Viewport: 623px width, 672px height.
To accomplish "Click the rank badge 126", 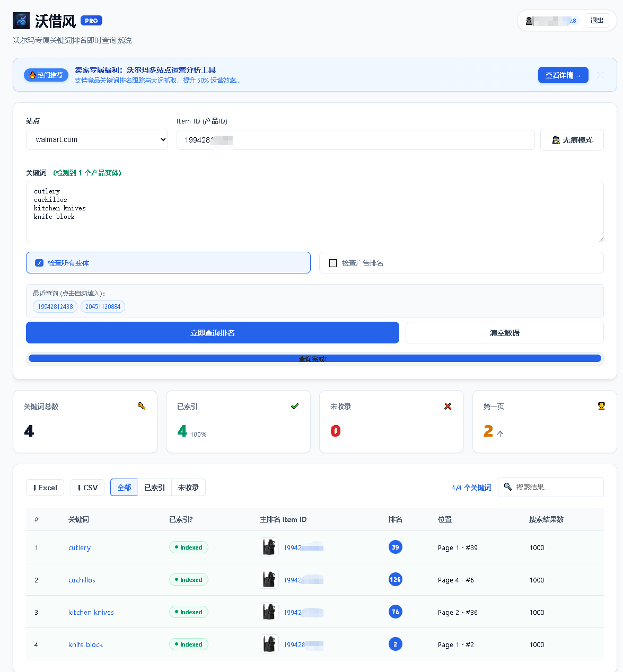I will (x=396, y=580).
